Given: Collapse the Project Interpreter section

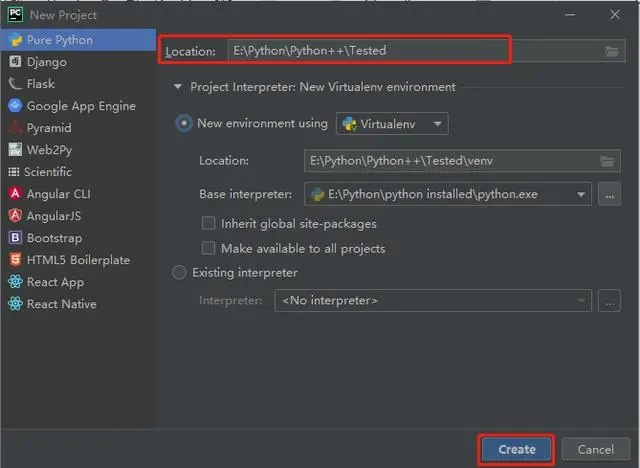Looking at the screenshot, I should coord(179,87).
